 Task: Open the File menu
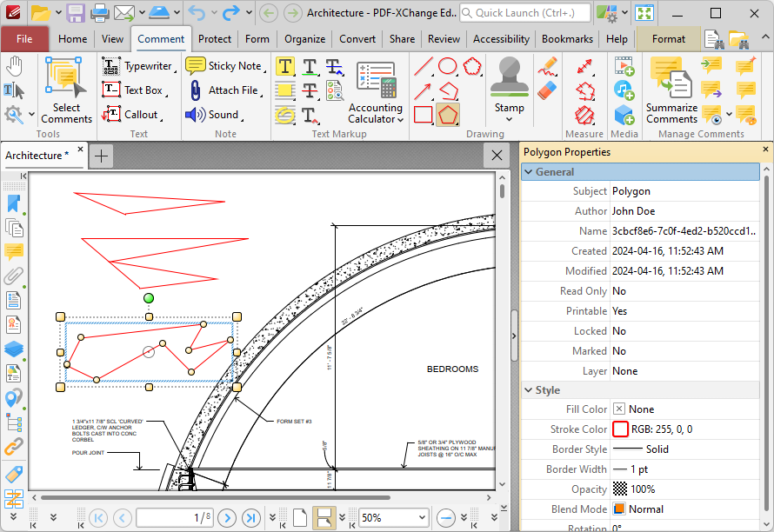click(24, 39)
